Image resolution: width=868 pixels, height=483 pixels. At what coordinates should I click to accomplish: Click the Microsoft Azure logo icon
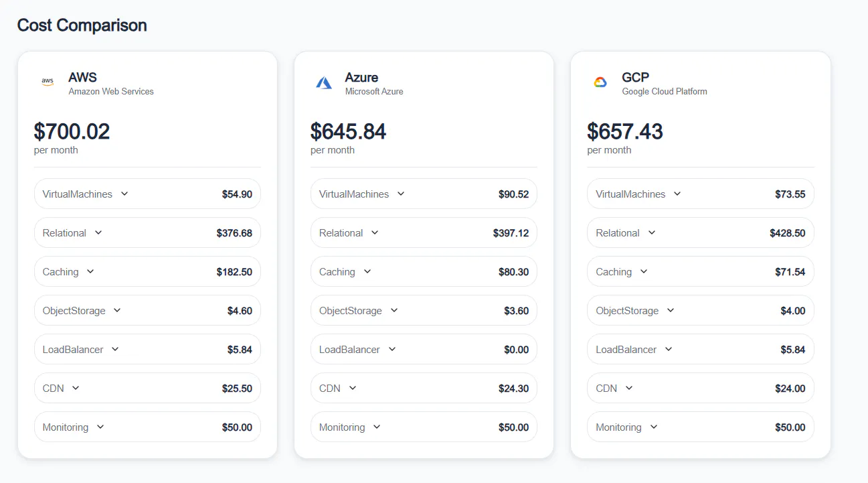(x=324, y=82)
